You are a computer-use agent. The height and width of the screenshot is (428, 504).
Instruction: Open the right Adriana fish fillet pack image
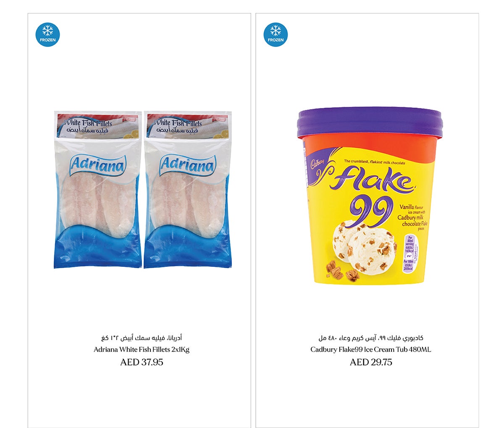tap(187, 190)
